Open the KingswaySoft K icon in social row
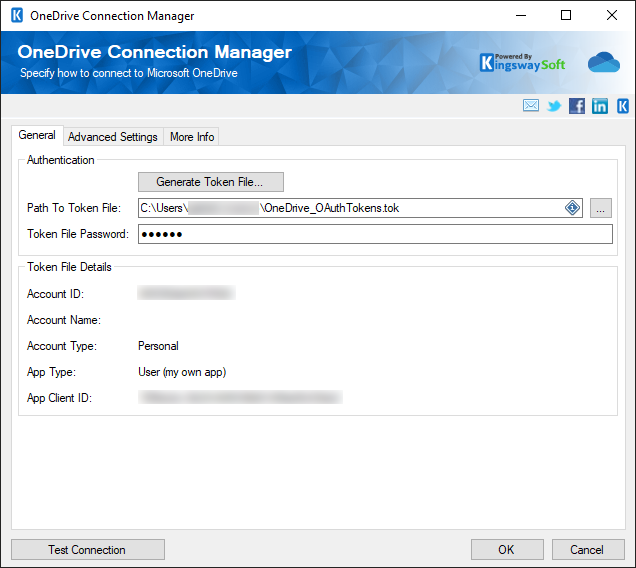Image resolution: width=636 pixels, height=568 pixels. pyautogui.click(x=623, y=106)
